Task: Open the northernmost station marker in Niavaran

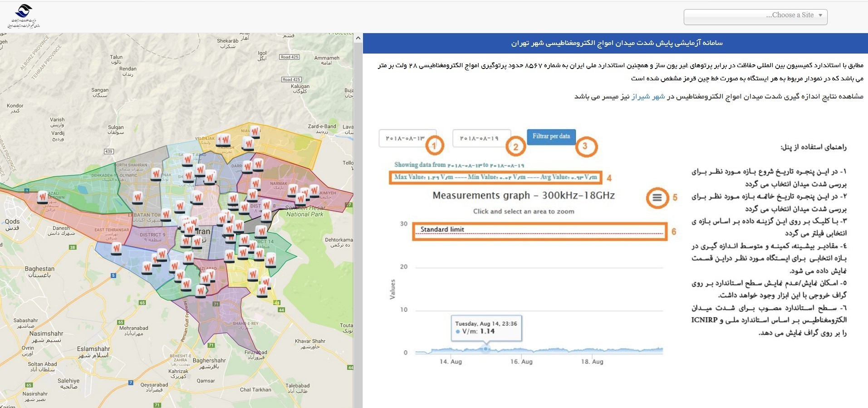Action: coord(255,132)
